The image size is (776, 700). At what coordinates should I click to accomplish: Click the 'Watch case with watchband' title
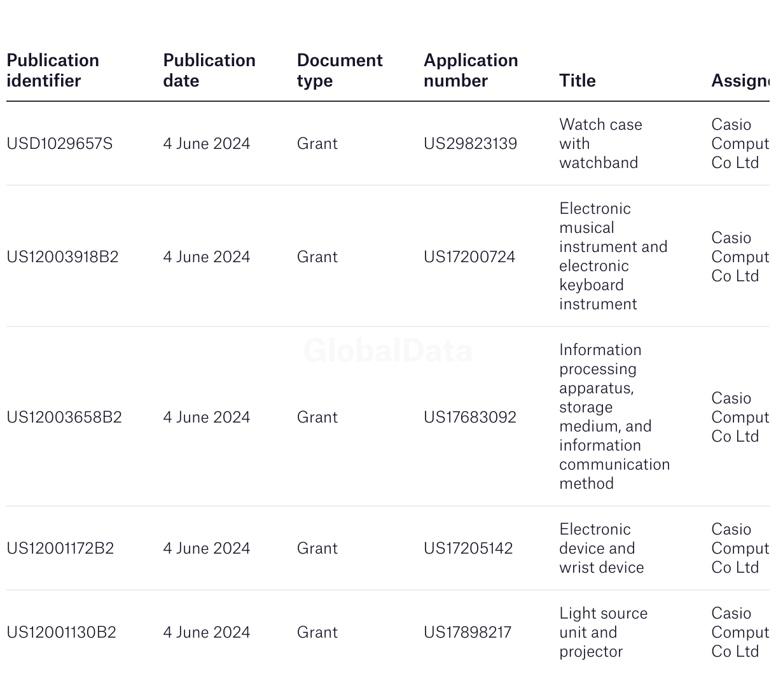(600, 144)
